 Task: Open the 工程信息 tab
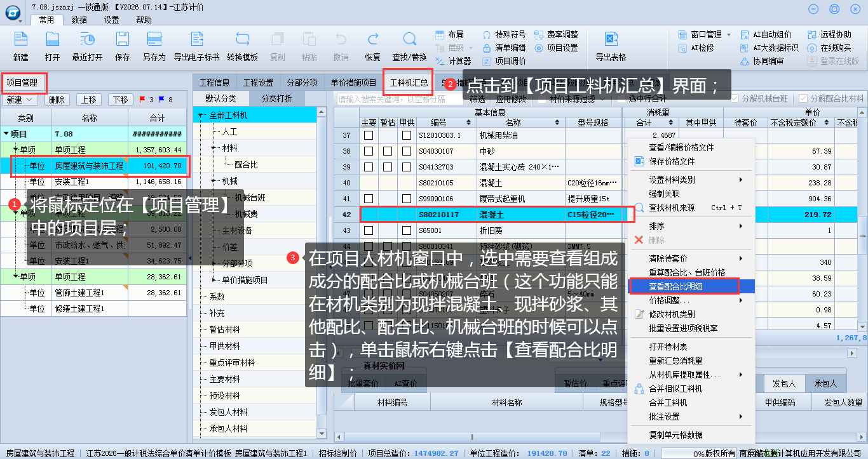tap(215, 83)
